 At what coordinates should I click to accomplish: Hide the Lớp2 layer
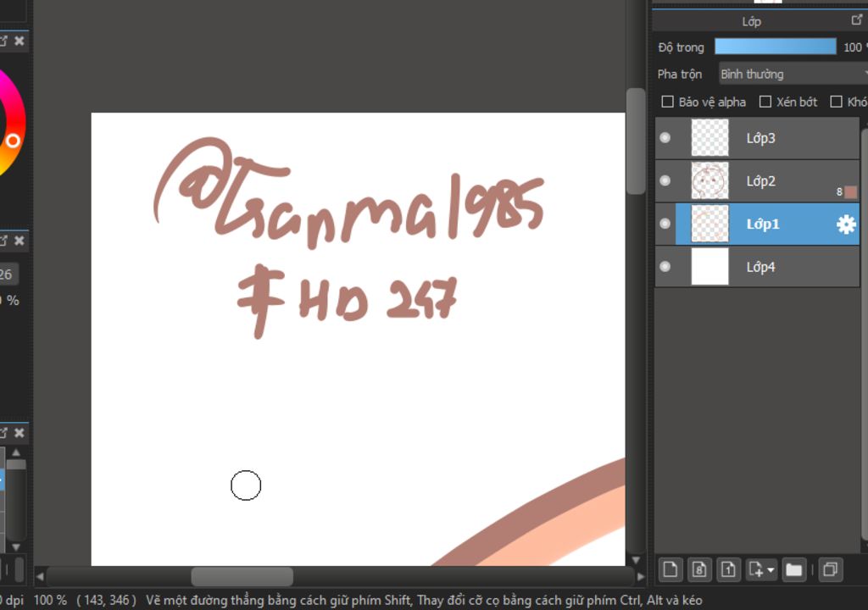coord(665,180)
